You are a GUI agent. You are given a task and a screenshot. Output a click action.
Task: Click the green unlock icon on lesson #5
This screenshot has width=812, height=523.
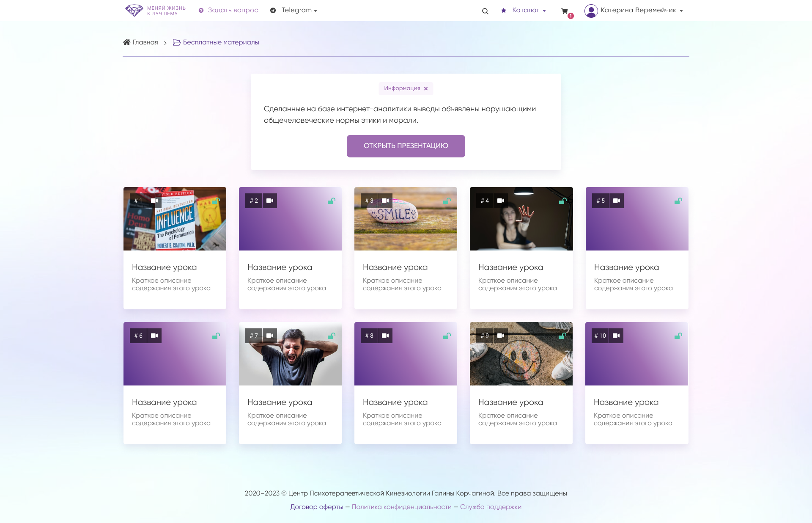(x=678, y=201)
